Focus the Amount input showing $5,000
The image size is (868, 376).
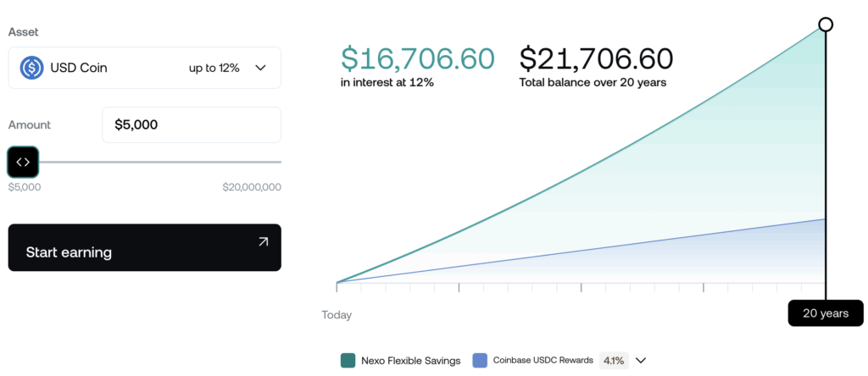pyautogui.click(x=191, y=124)
